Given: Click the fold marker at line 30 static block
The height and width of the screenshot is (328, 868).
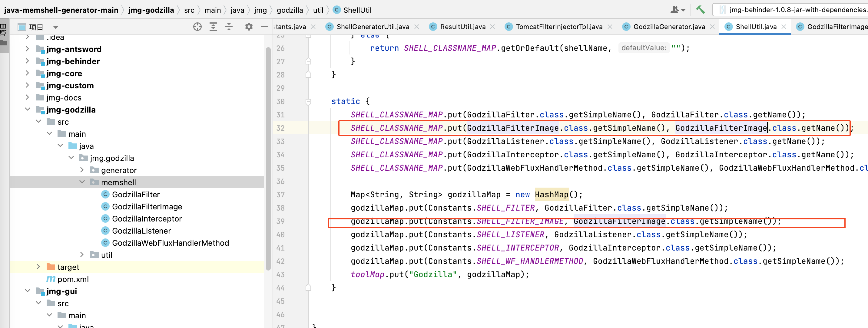Looking at the screenshot, I should [x=308, y=101].
